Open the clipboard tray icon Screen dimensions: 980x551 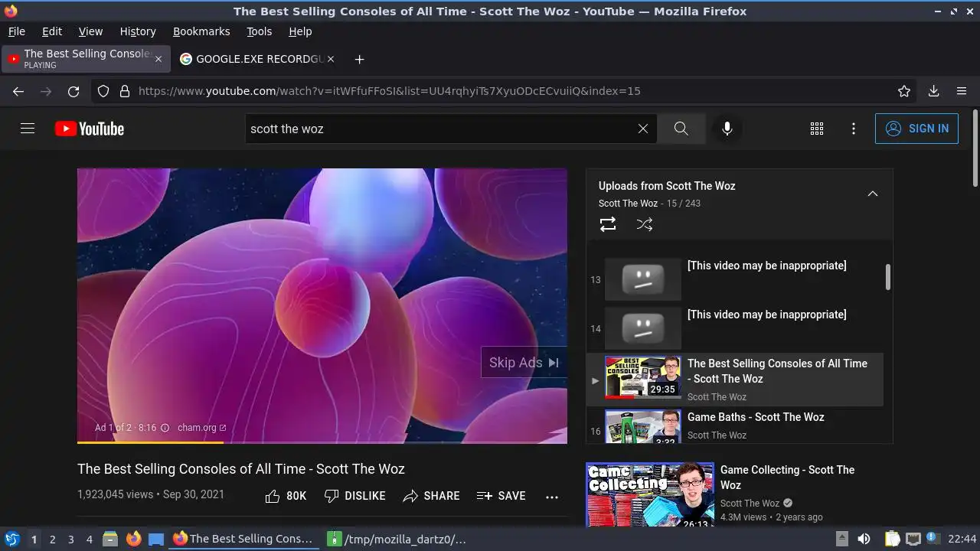(893, 539)
